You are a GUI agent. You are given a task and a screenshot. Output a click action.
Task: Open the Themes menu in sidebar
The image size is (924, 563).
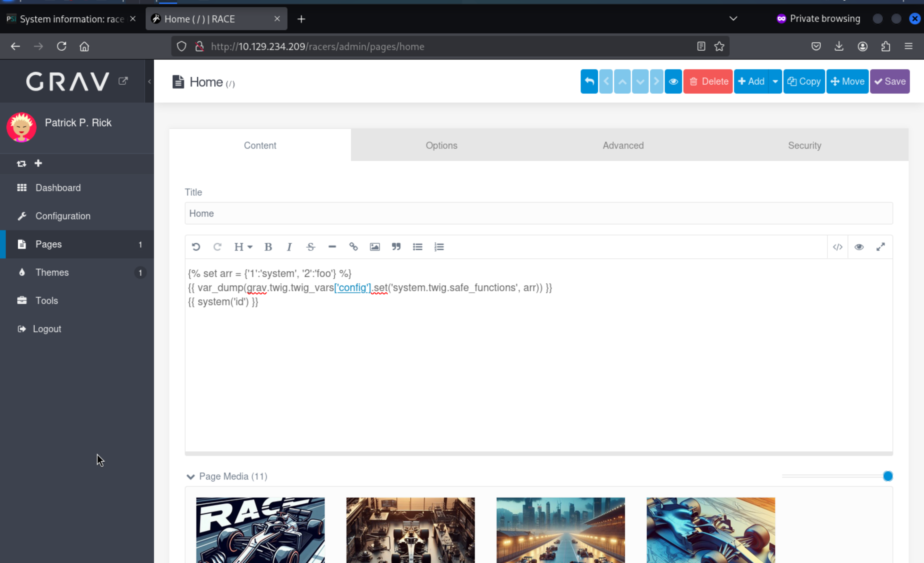pyautogui.click(x=52, y=273)
